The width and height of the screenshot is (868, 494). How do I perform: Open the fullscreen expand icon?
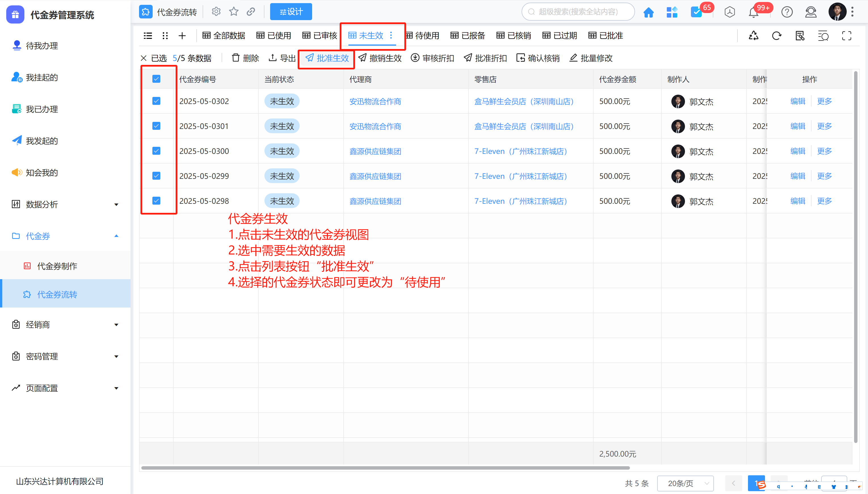[x=847, y=36]
